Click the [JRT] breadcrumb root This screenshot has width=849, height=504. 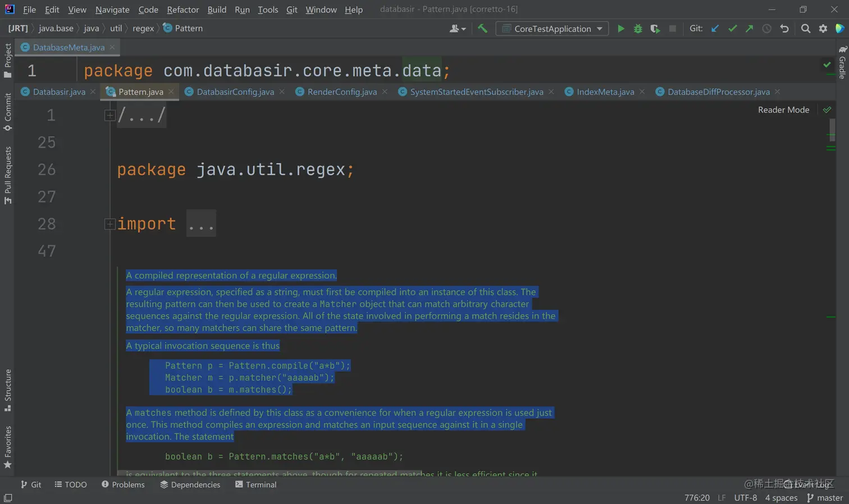[x=18, y=29]
